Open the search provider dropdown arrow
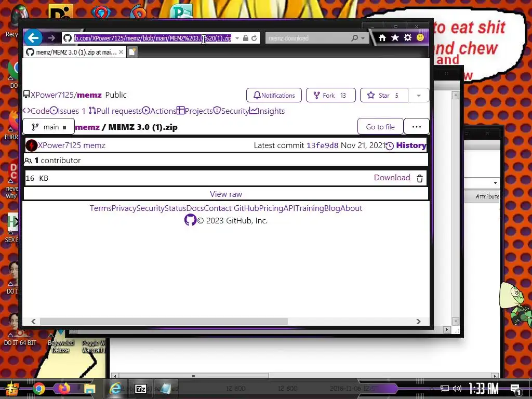Viewport: 532px width, 399px height. coord(363,38)
